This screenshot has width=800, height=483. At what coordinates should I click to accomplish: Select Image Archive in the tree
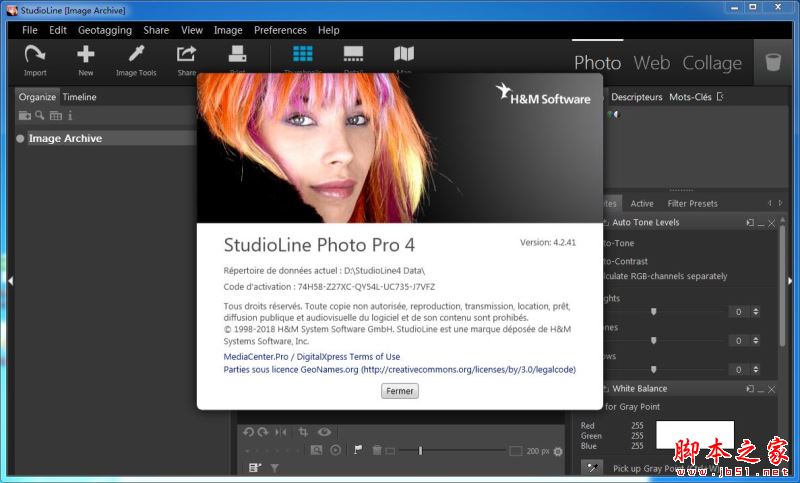(65, 139)
